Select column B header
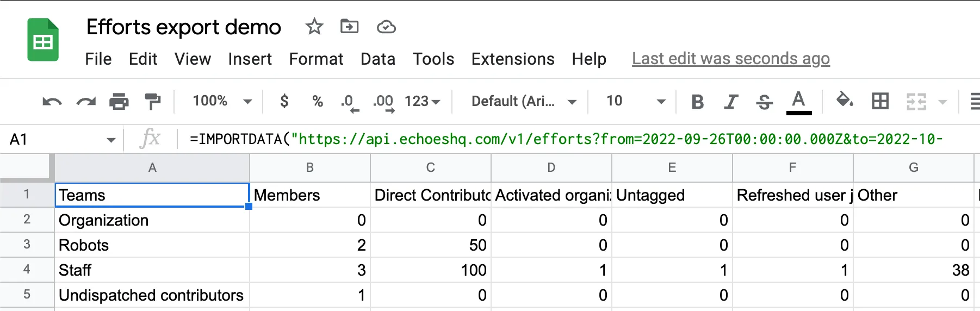 (x=310, y=167)
